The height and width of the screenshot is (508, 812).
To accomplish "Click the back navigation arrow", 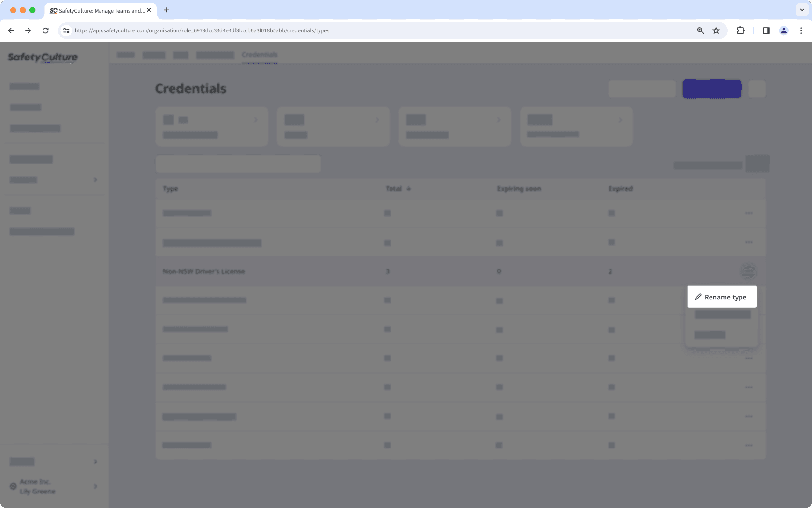I will point(11,30).
